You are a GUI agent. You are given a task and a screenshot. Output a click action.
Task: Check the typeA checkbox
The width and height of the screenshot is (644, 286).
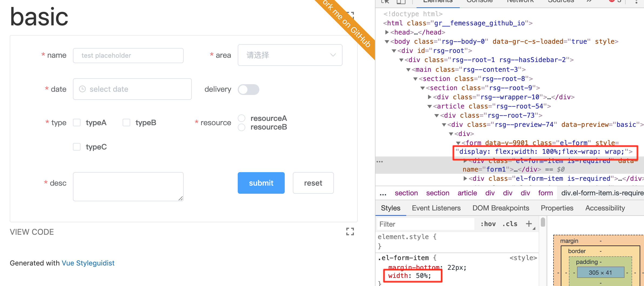point(77,122)
